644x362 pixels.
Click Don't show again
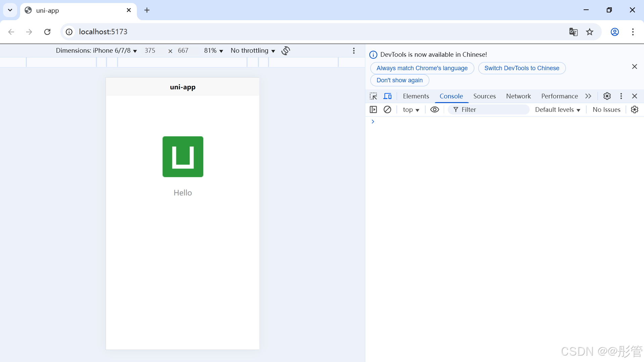[x=399, y=80]
